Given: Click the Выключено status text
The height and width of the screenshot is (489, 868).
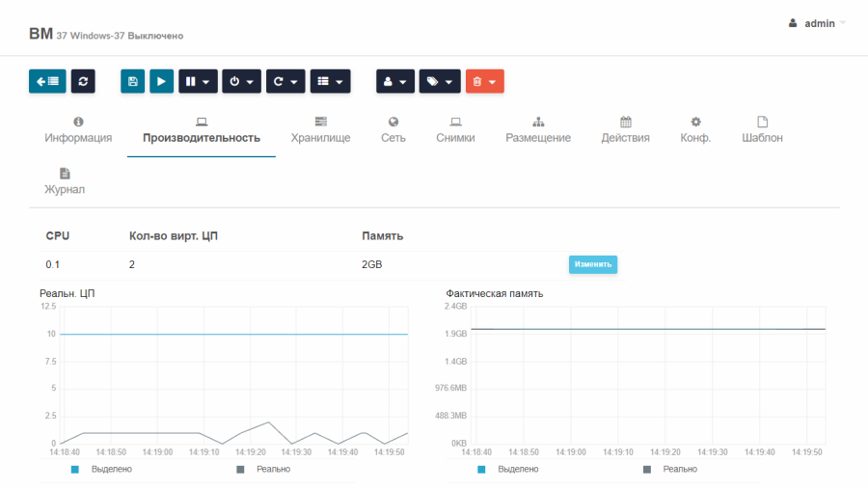Looking at the screenshot, I should point(155,36).
